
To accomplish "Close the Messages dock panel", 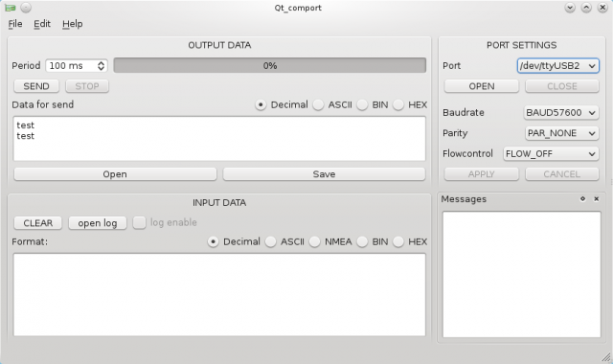I will [597, 199].
